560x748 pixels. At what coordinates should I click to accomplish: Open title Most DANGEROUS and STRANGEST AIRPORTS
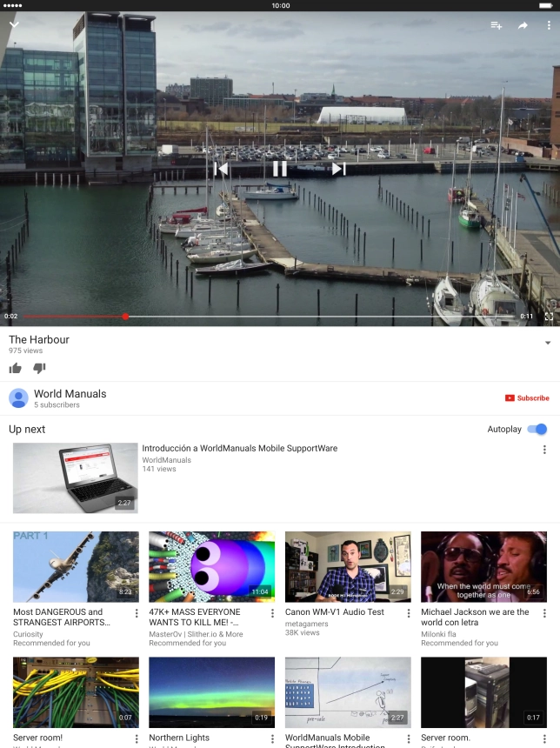[62, 617]
